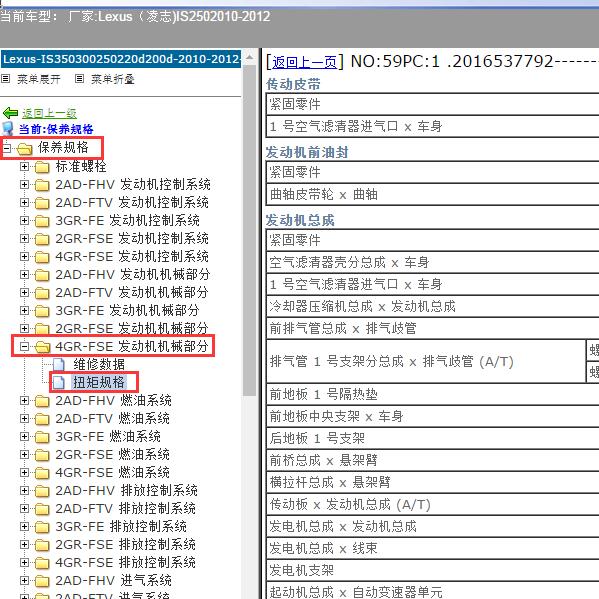Select 2GR-FSE 排放控制系统 tree item

[125, 544]
